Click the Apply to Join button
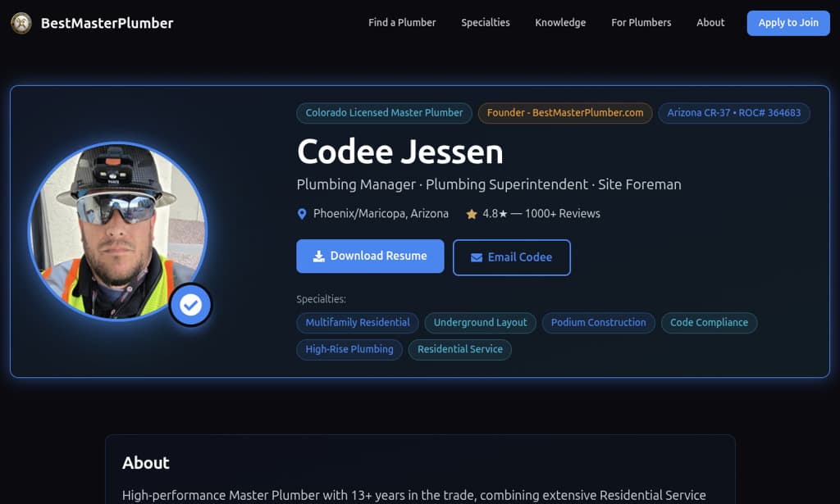Viewport: 840px width, 504px height. [788, 23]
